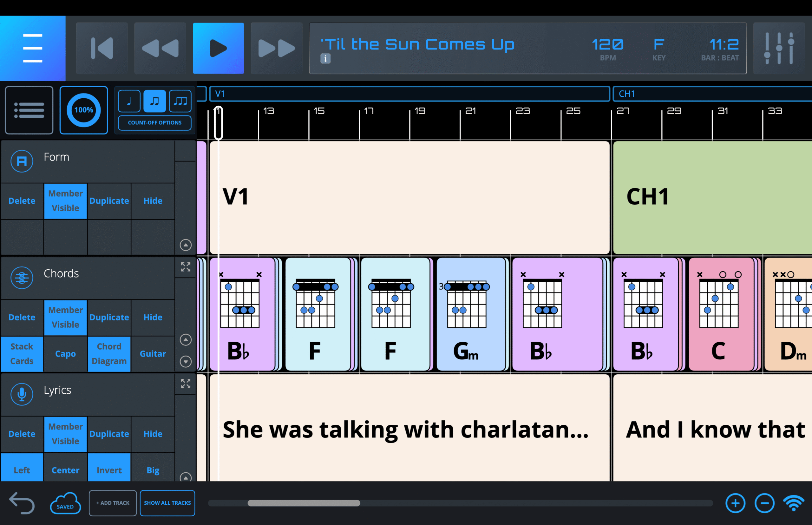Screen dimensions: 812x525
Task: Click the Chords track icon
Action: (22, 278)
